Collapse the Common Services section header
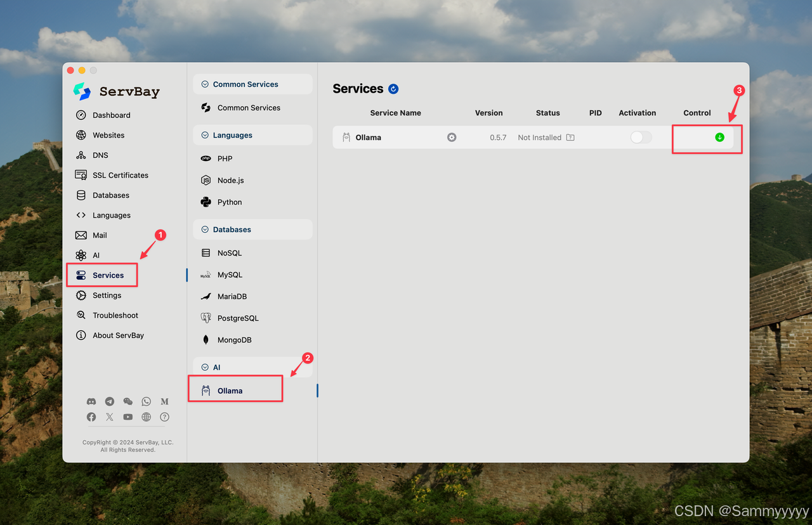Image resolution: width=812 pixels, height=525 pixels. 252,84
